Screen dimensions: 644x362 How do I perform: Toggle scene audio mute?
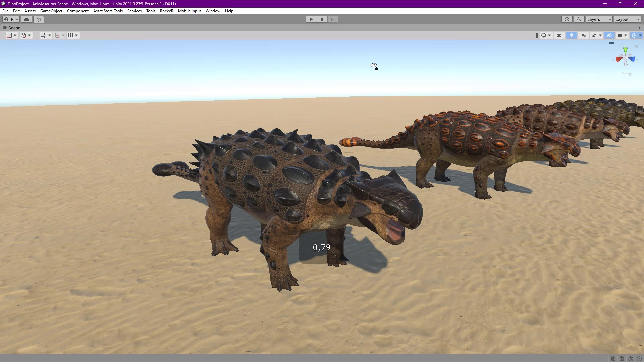[x=584, y=35]
